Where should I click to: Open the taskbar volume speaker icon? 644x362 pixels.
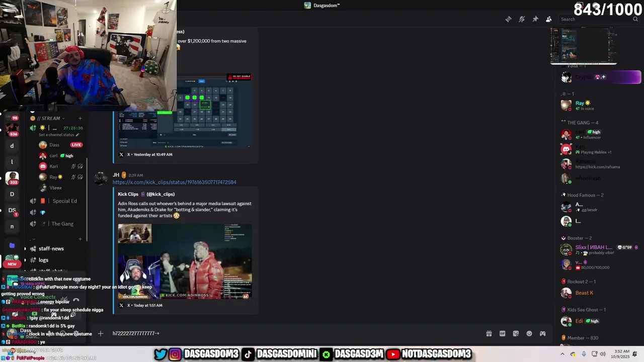tap(603, 354)
